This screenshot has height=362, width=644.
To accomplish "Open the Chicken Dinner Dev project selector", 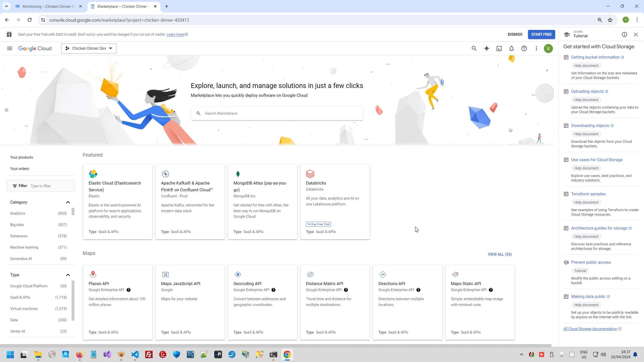I will pos(89,48).
